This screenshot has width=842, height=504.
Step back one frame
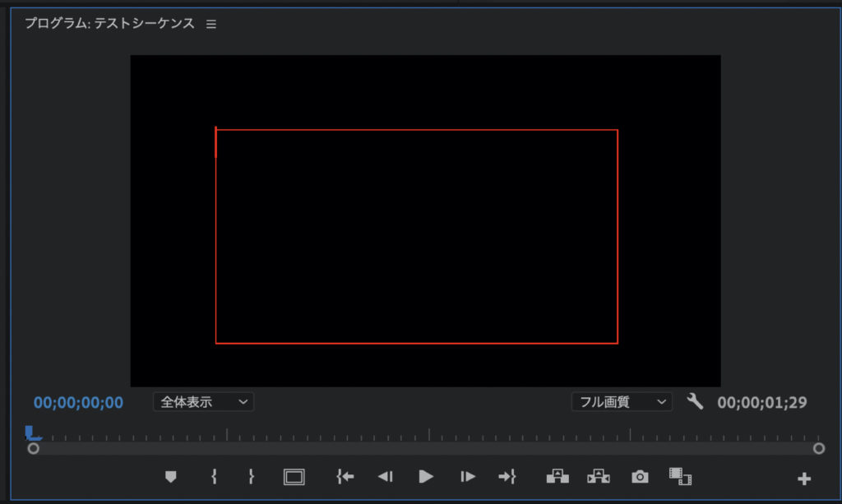386,477
